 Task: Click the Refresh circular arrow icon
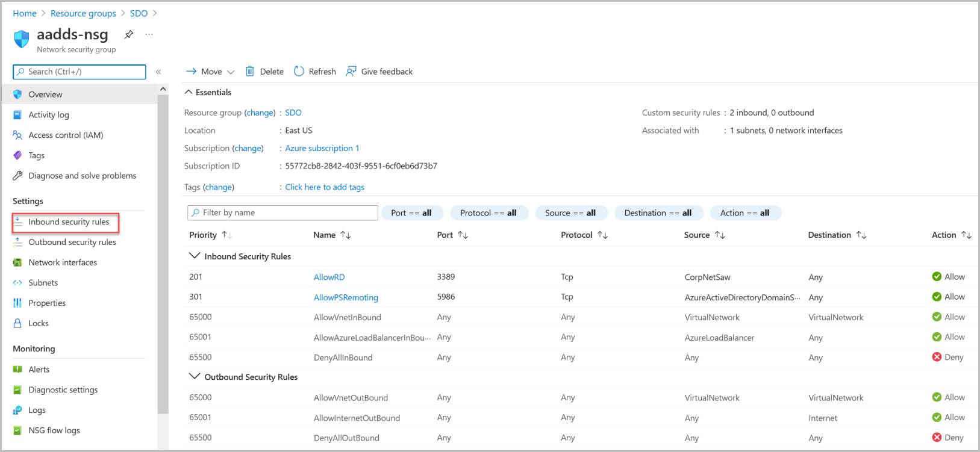(x=299, y=71)
